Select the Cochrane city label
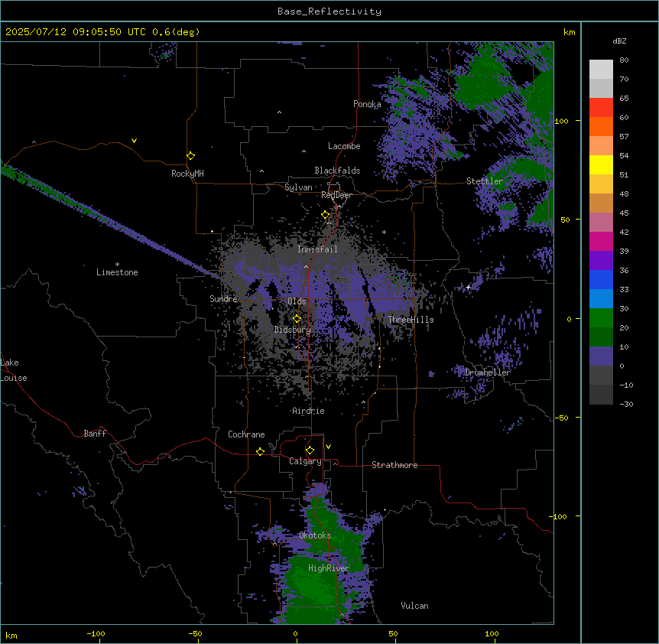The image size is (659, 644). click(246, 434)
